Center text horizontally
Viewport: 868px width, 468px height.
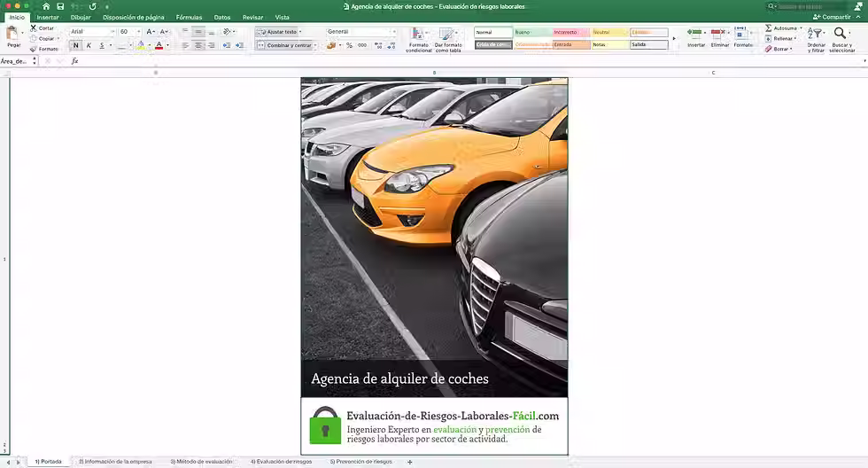tap(198, 45)
